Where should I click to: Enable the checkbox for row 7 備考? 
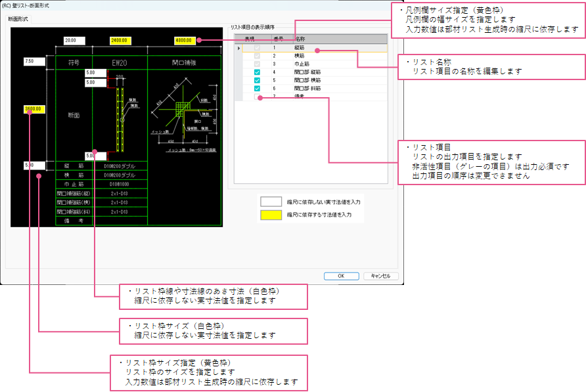(257, 97)
